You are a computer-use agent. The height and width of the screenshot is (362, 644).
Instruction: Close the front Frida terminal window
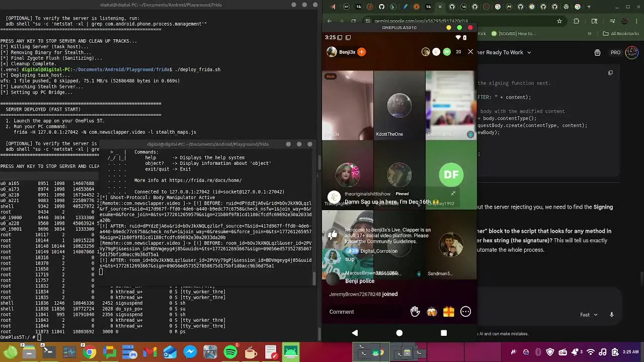(x=310, y=144)
